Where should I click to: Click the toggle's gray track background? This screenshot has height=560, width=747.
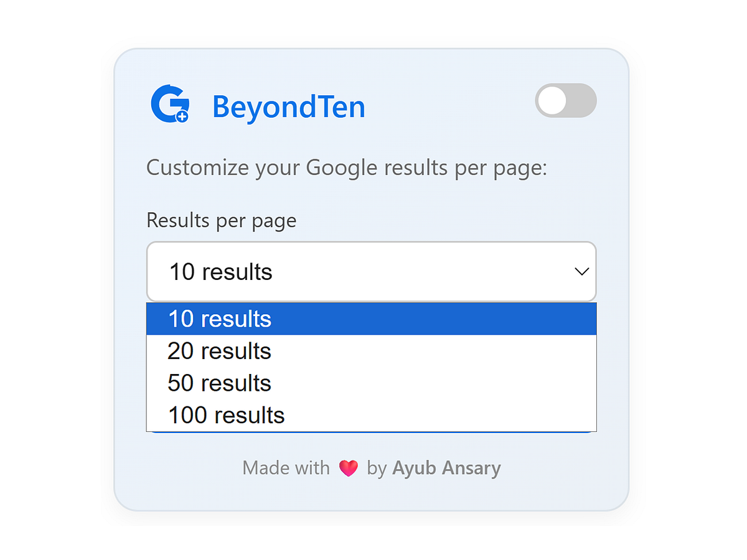(x=582, y=101)
